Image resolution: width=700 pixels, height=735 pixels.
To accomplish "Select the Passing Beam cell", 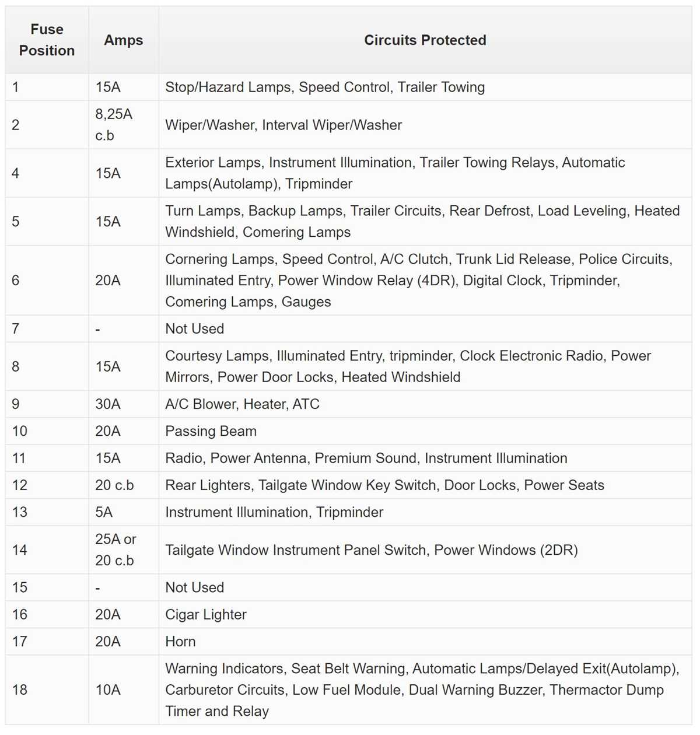I will pyautogui.click(x=425, y=431).
